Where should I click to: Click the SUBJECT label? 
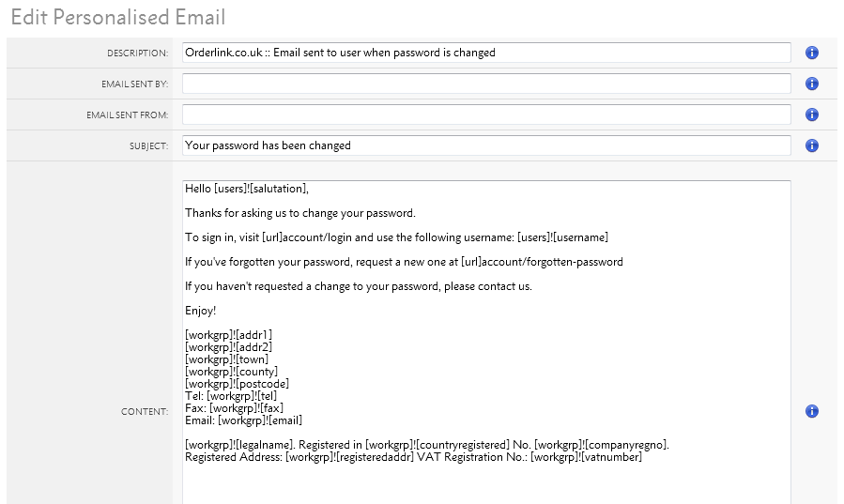pyautogui.click(x=149, y=146)
